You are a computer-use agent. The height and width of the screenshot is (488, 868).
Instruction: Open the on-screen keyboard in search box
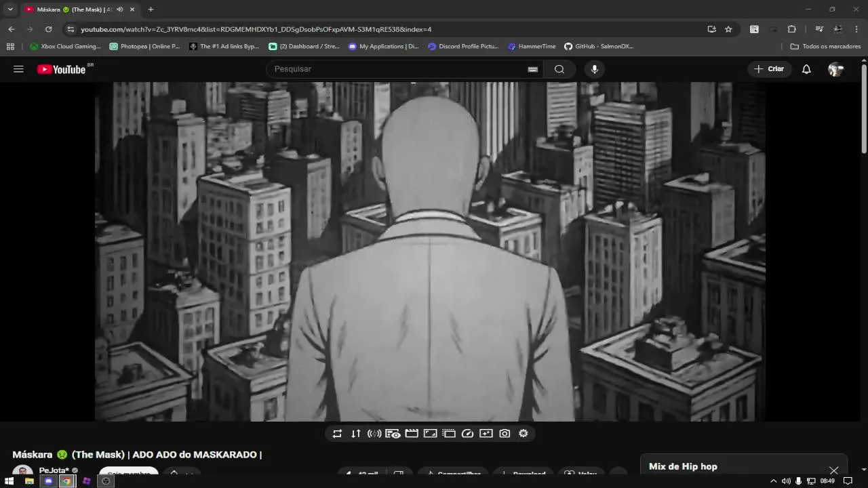pyautogui.click(x=533, y=69)
